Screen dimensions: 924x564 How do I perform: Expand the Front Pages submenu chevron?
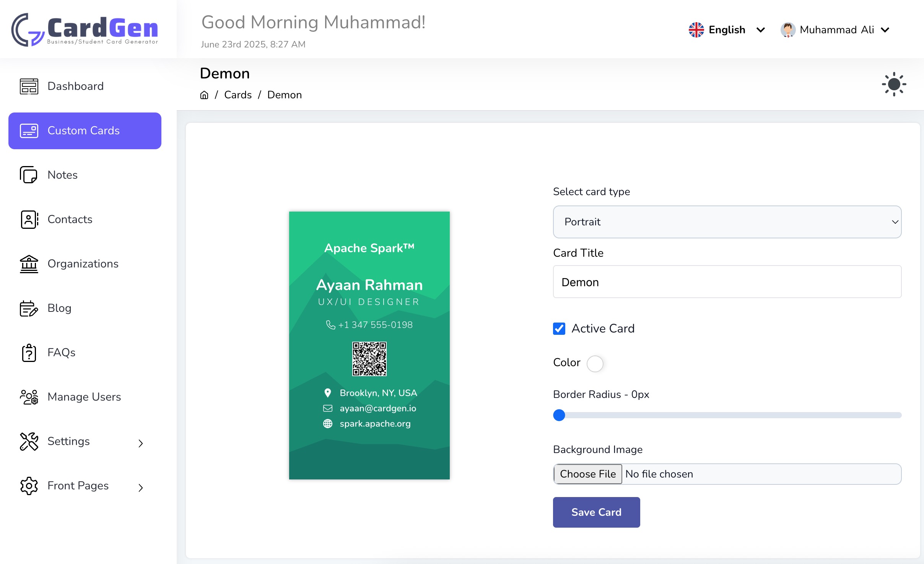(x=141, y=487)
